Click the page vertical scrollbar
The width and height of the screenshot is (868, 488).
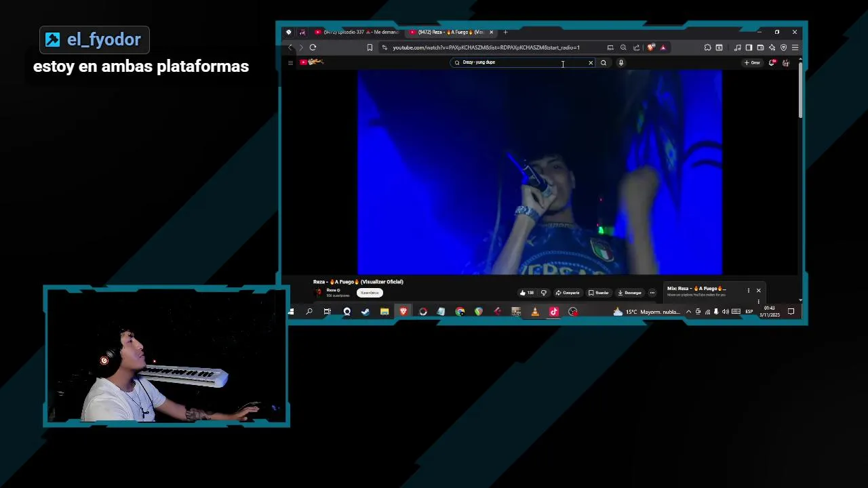coord(801,91)
